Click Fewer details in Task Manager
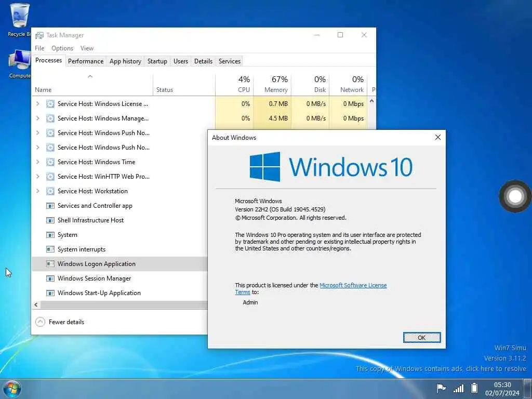 click(x=66, y=322)
